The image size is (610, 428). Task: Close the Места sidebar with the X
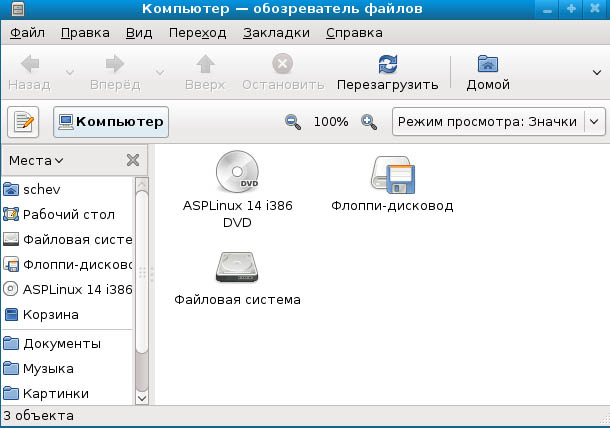(x=133, y=160)
